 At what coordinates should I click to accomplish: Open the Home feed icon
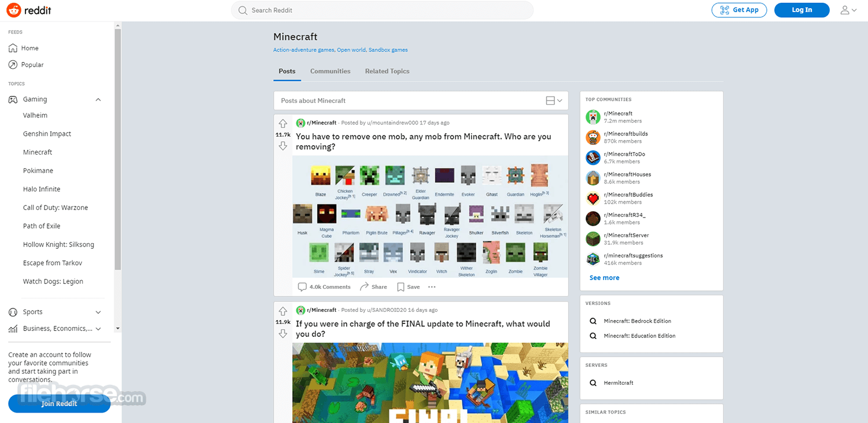[13, 48]
